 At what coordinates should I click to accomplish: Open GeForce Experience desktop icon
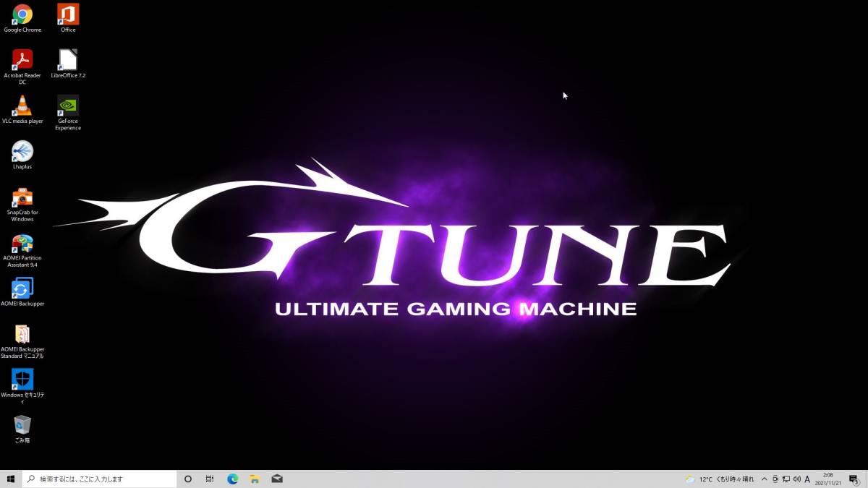(x=68, y=113)
